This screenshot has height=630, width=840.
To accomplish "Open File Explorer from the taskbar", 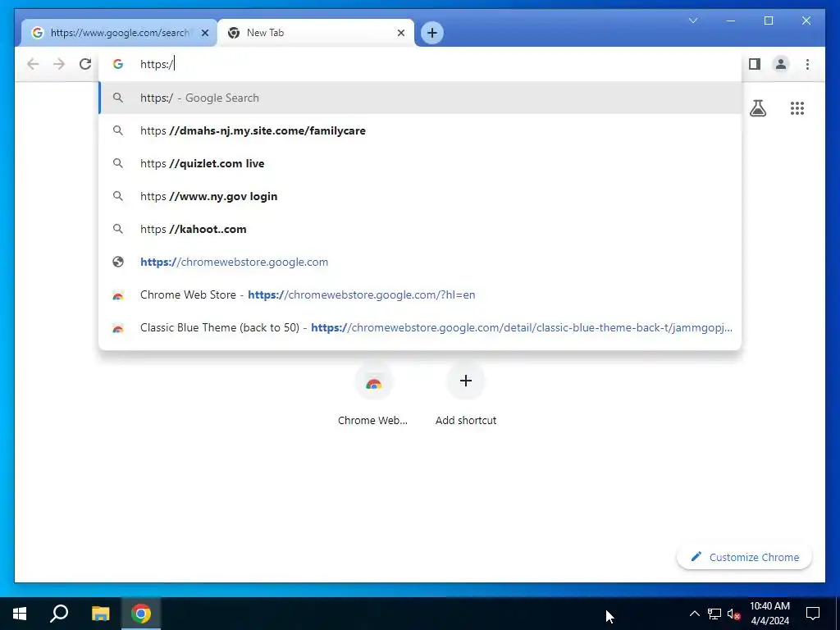I will [100, 614].
